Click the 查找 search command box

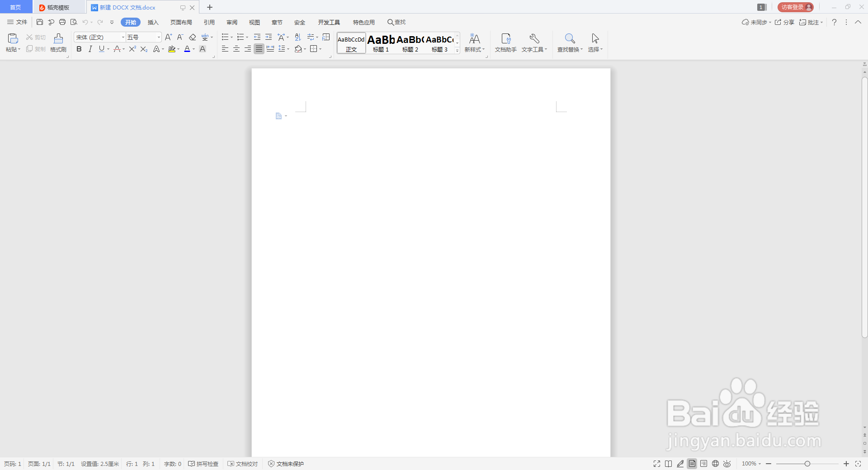[396, 22]
